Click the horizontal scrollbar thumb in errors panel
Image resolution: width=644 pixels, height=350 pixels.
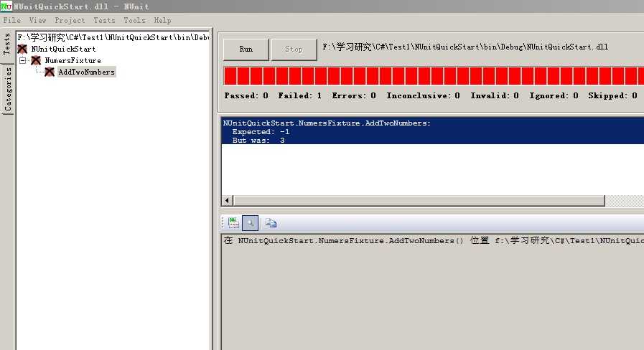(x=419, y=200)
